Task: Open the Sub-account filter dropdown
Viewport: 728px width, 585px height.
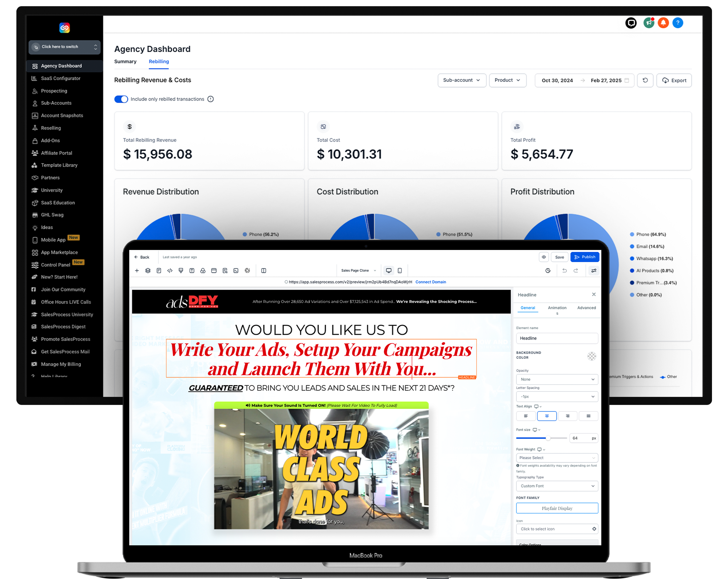Action: (462, 80)
